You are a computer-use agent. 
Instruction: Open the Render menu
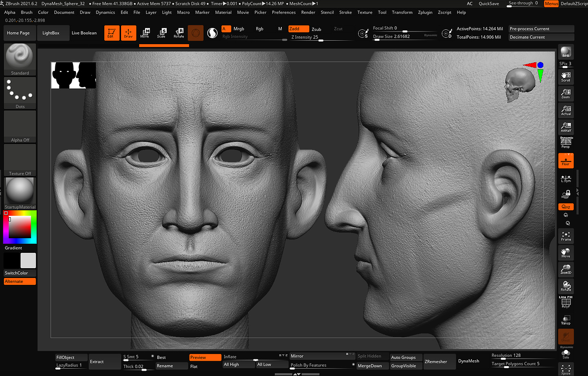point(308,12)
